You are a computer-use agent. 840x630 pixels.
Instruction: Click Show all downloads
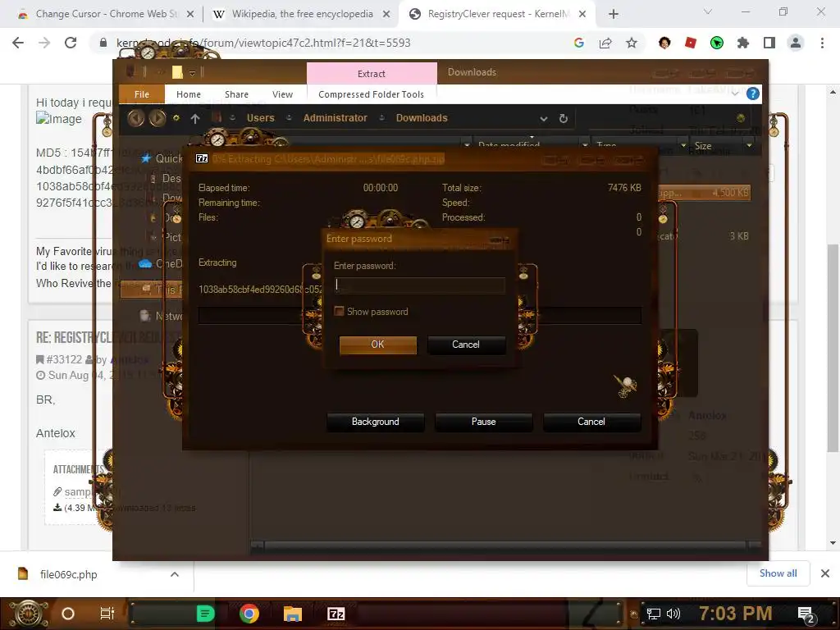tap(778, 573)
